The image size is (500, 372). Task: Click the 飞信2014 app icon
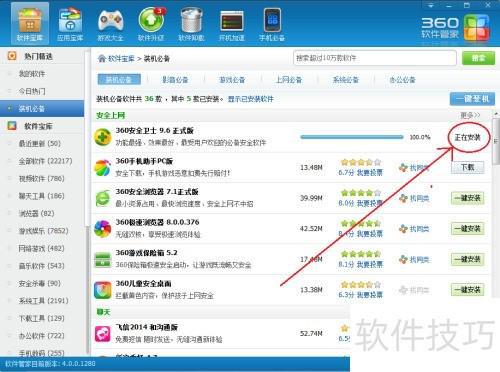(x=103, y=334)
